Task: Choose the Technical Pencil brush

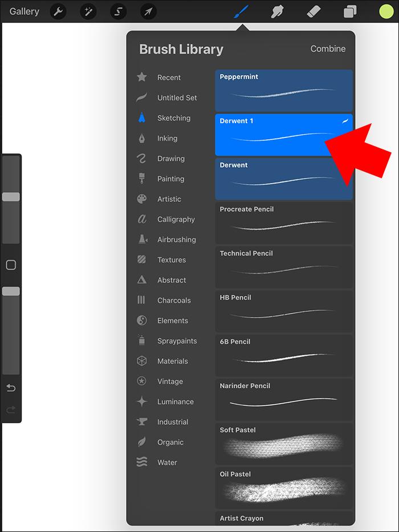Action: pos(284,267)
